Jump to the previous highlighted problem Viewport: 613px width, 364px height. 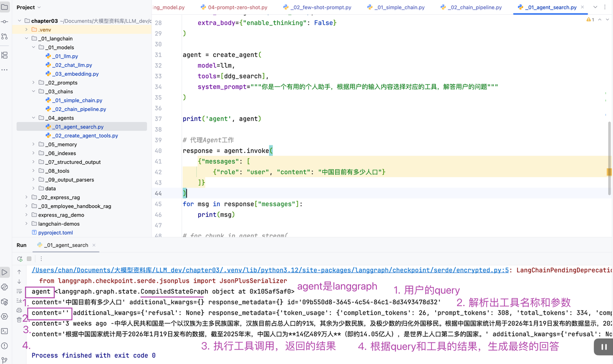click(600, 20)
